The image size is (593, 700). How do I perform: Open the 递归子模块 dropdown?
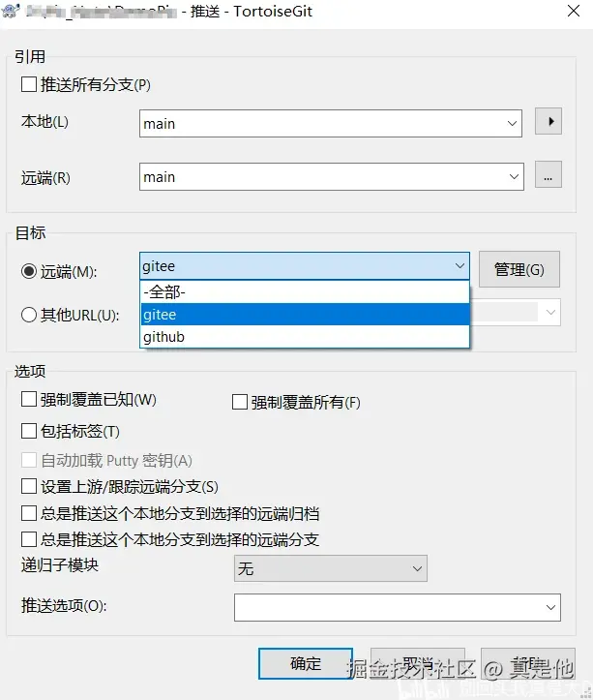pos(417,568)
